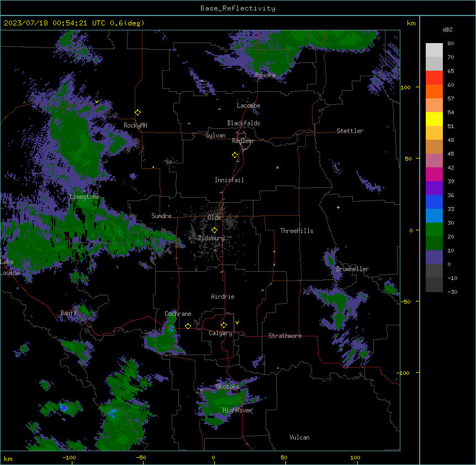Click the blue 36 dBZ legend color

click(x=434, y=202)
